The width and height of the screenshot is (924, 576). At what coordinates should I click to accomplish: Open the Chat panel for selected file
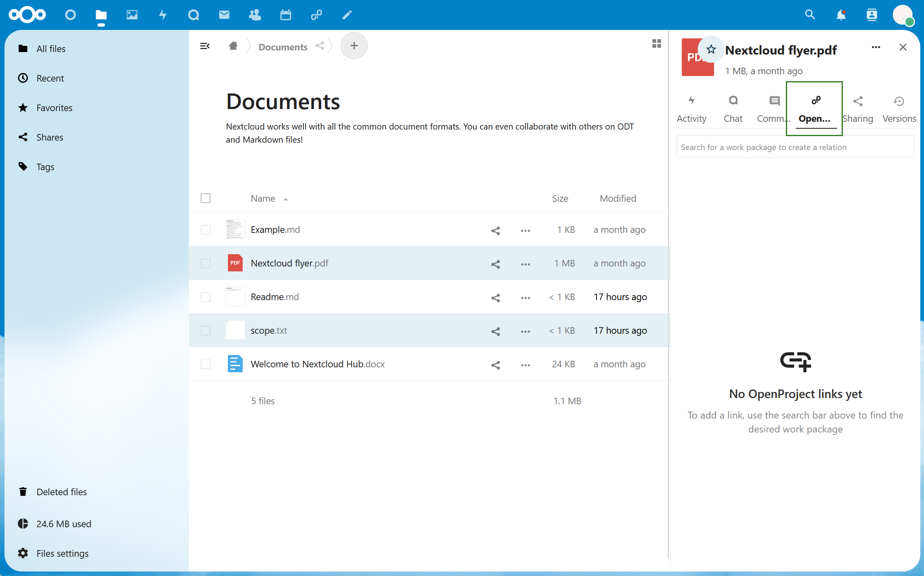pos(732,107)
